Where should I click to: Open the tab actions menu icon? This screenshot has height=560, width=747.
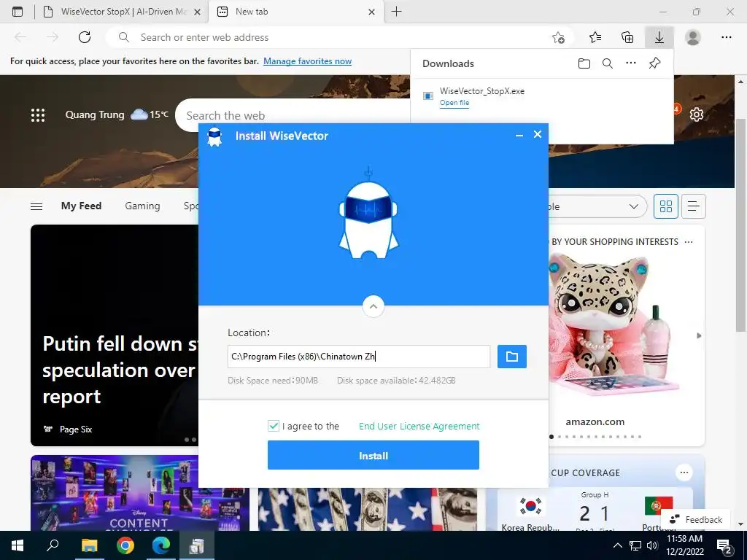click(x=18, y=12)
